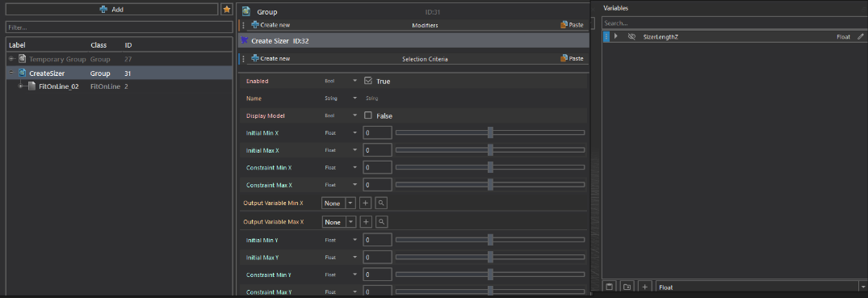Click the Initial Min X value field

pos(378,133)
